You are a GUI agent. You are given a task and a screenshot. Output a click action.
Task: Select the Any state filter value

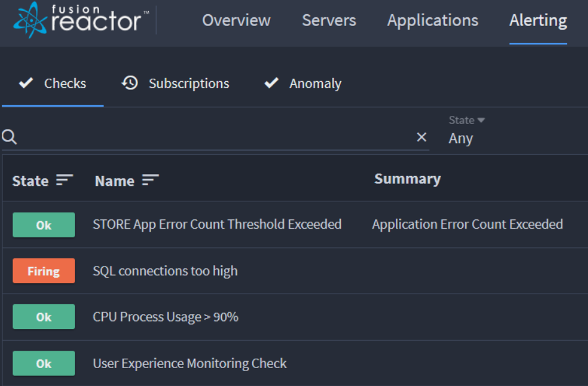point(460,138)
